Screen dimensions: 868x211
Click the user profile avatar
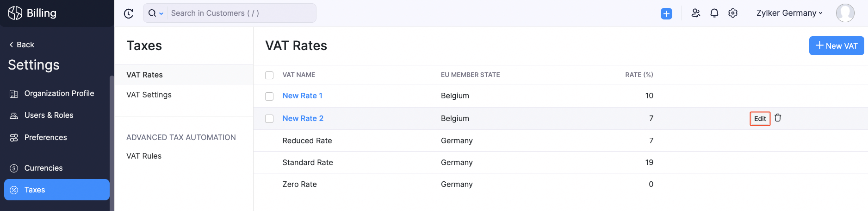[845, 13]
